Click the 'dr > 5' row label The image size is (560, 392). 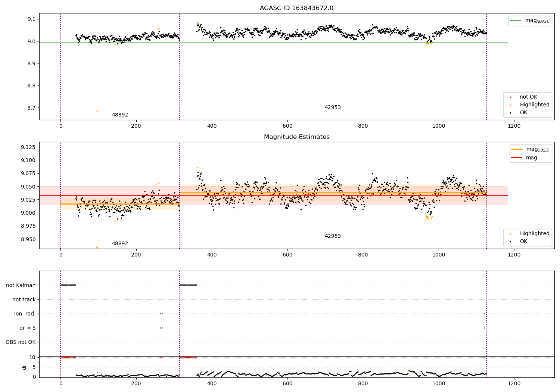[x=28, y=328]
